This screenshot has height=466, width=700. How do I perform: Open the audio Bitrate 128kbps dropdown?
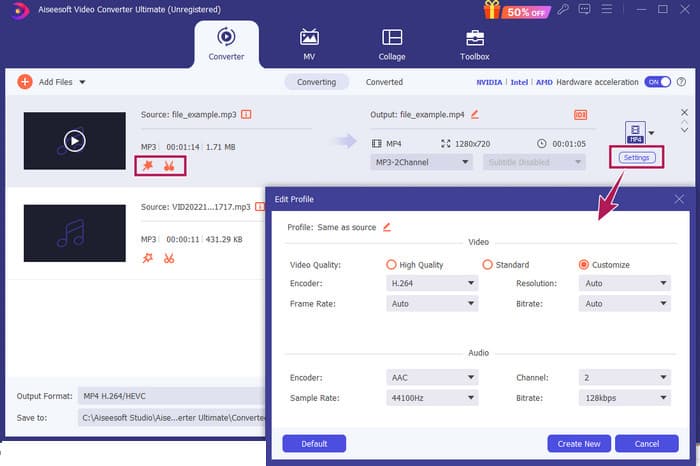[625, 398]
